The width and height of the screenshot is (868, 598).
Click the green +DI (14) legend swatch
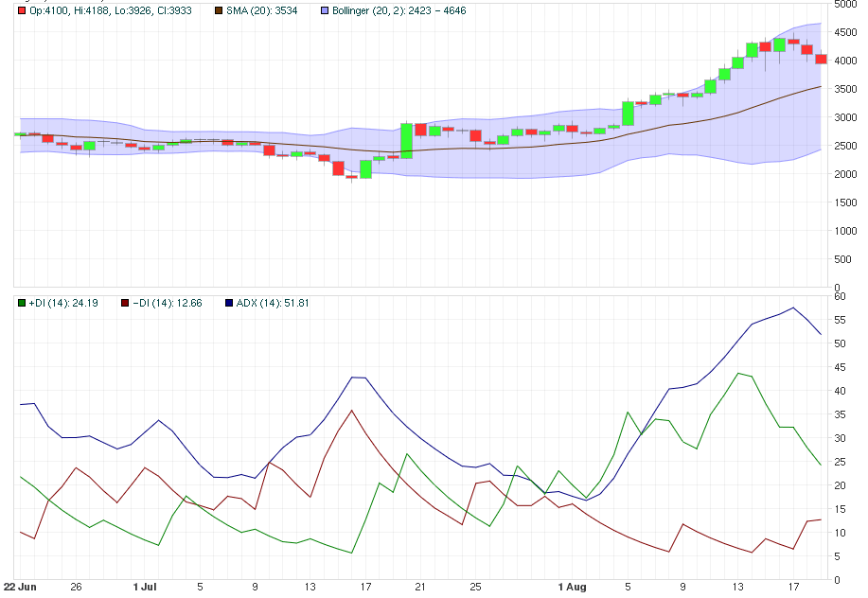point(23,303)
